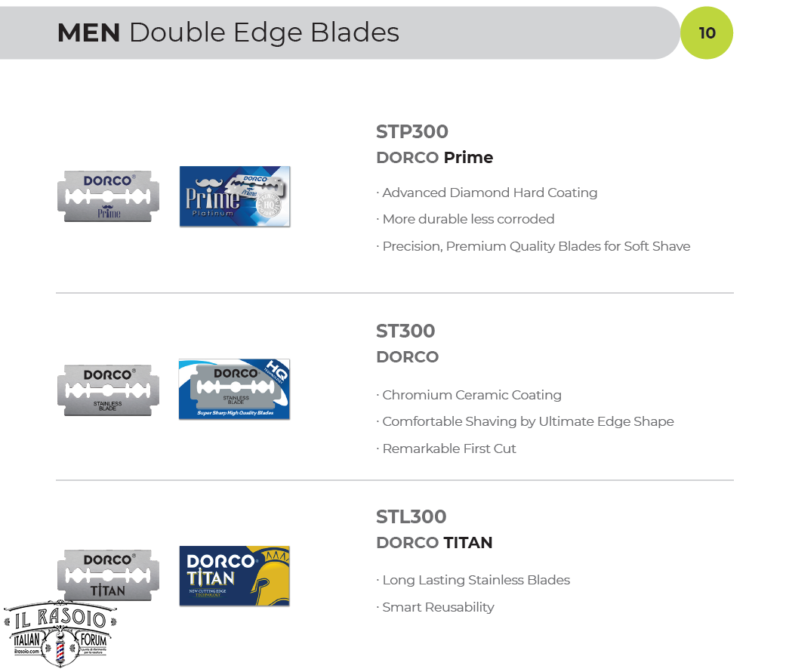Open the blue Dorco HQ package image
The height and width of the screenshot is (672, 789).
click(x=234, y=389)
